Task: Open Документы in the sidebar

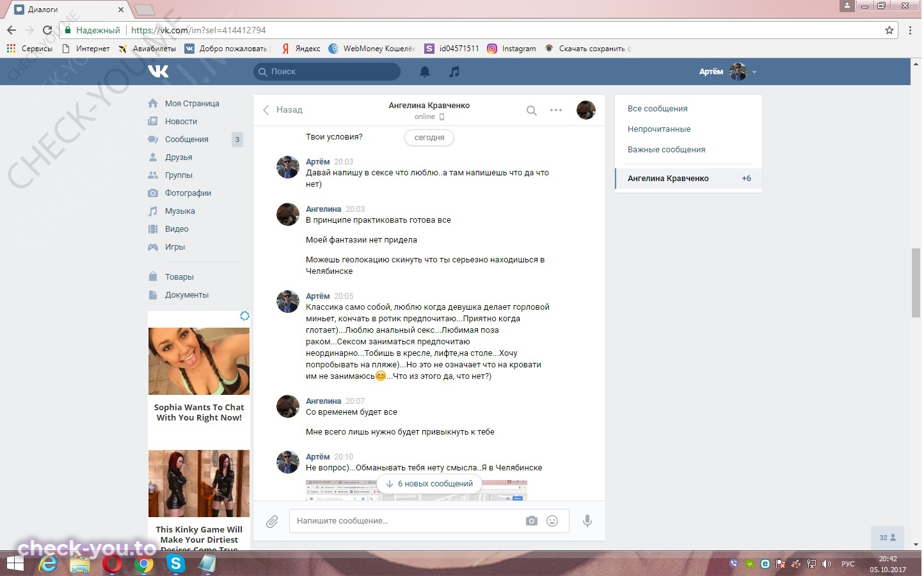Action: pyautogui.click(x=187, y=295)
